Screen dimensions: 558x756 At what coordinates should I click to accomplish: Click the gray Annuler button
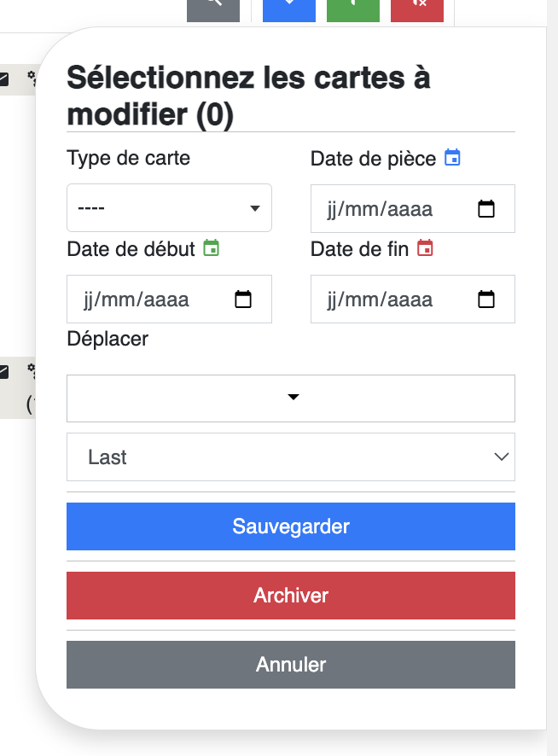coord(291,665)
